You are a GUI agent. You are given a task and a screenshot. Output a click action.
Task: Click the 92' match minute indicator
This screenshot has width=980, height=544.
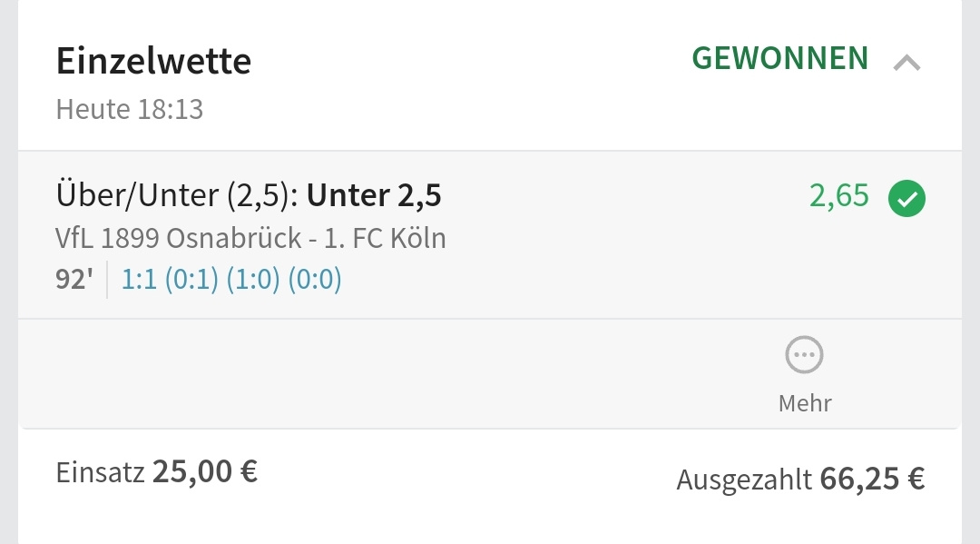click(x=74, y=280)
